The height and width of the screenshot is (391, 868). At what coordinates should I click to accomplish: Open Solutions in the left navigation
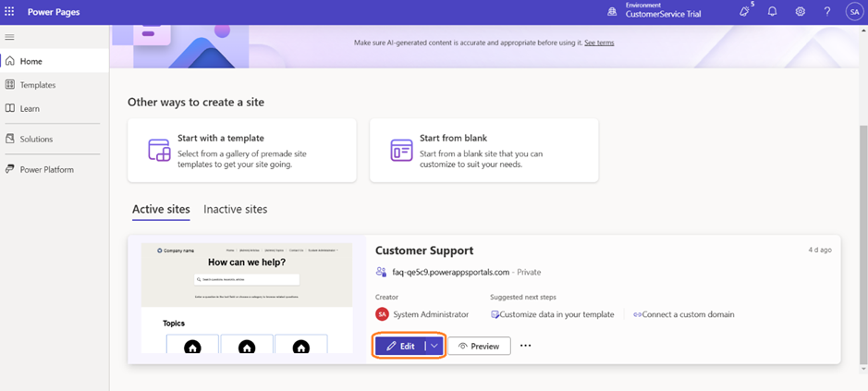tap(36, 139)
